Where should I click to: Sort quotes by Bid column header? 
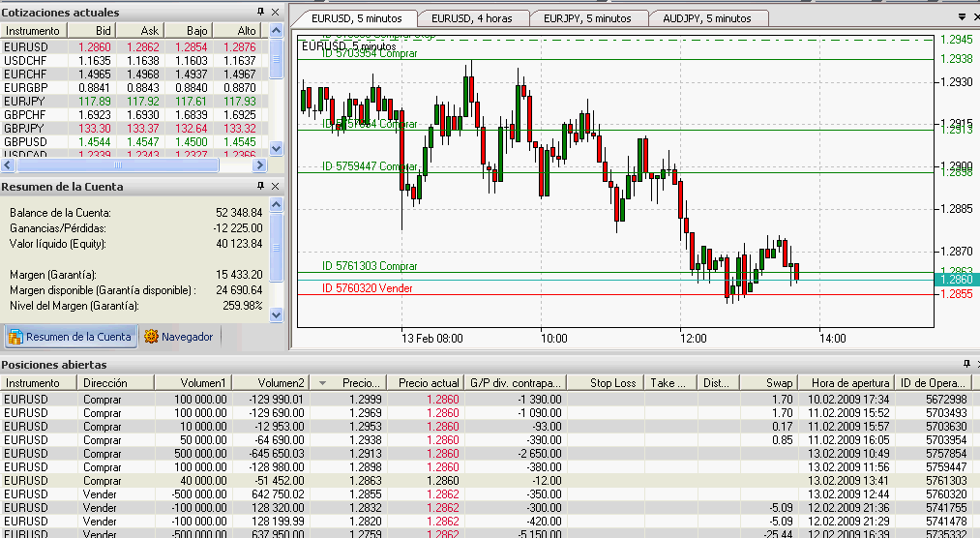(x=91, y=31)
